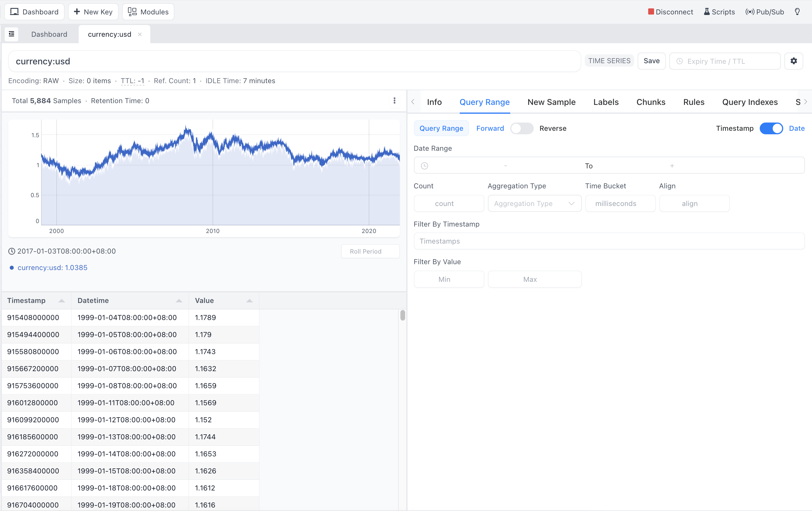
Task: Open settings gear next to TTL field
Action: click(794, 61)
